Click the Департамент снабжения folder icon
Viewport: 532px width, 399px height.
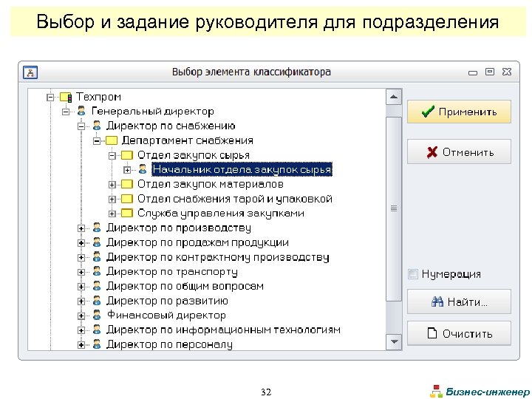112,140
